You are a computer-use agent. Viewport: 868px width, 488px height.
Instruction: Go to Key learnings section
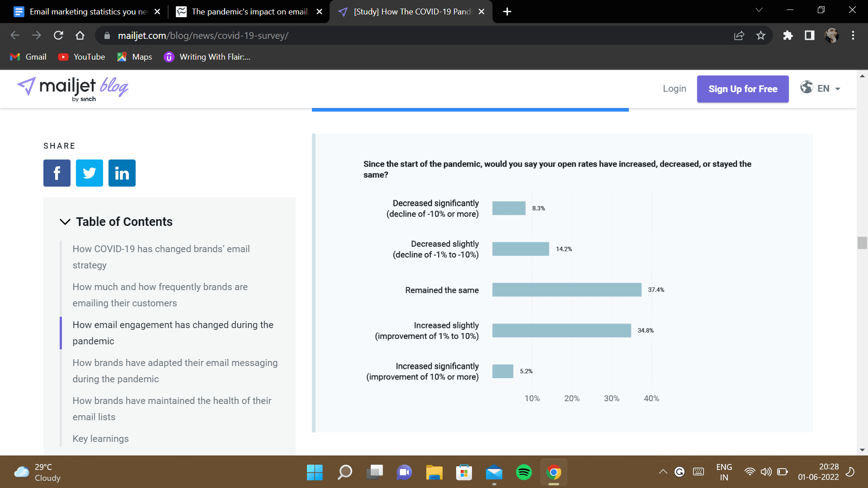(x=100, y=439)
